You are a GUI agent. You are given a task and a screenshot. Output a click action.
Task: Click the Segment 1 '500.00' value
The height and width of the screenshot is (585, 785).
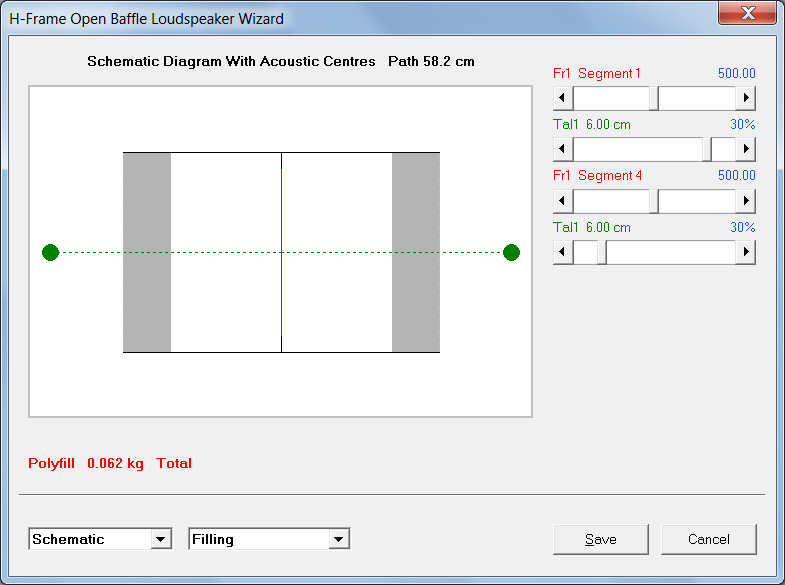pos(736,74)
